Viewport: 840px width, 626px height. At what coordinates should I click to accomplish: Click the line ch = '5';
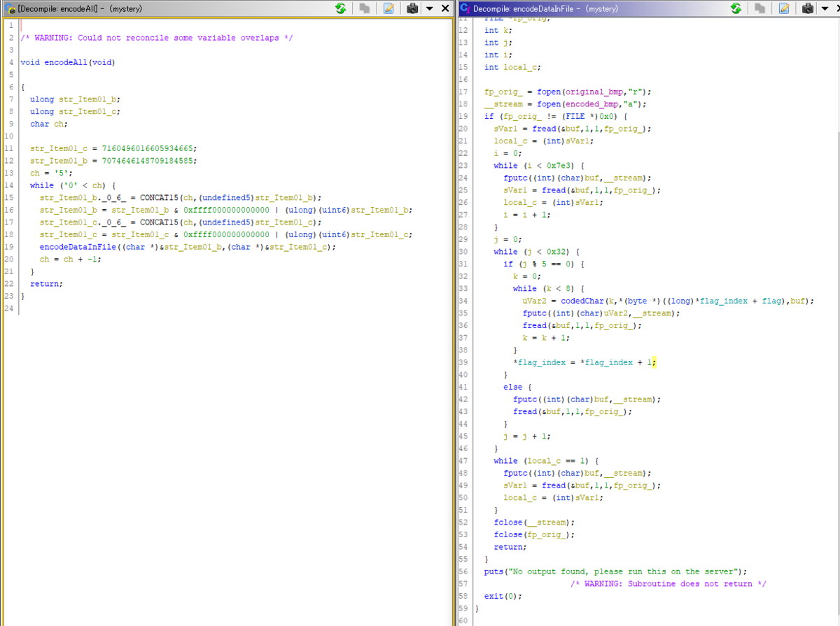(x=51, y=173)
